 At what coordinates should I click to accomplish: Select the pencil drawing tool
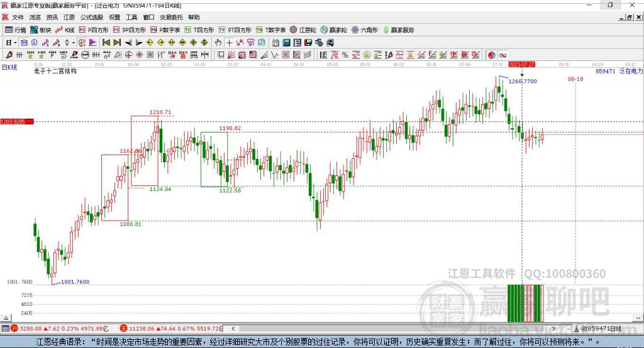[9, 55]
